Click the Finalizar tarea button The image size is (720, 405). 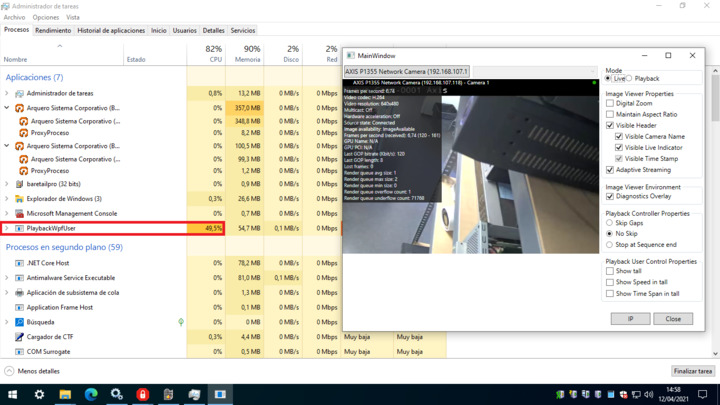[x=692, y=371]
